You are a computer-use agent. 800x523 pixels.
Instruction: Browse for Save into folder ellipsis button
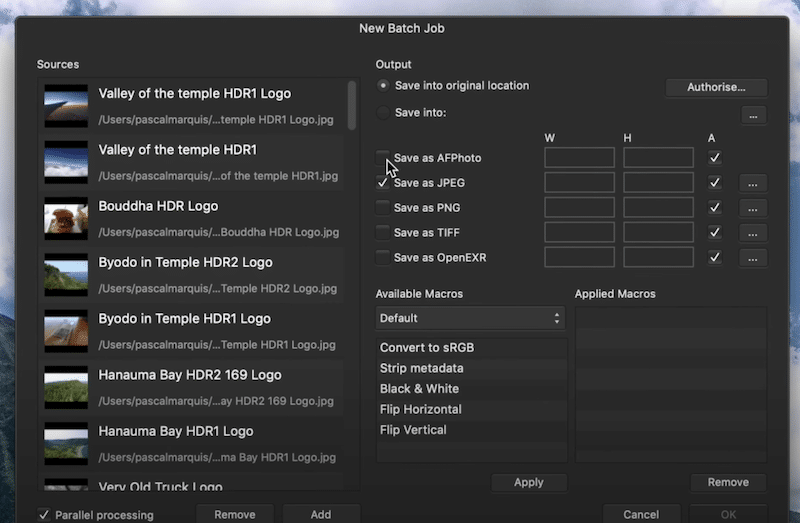pyautogui.click(x=753, y=115)
